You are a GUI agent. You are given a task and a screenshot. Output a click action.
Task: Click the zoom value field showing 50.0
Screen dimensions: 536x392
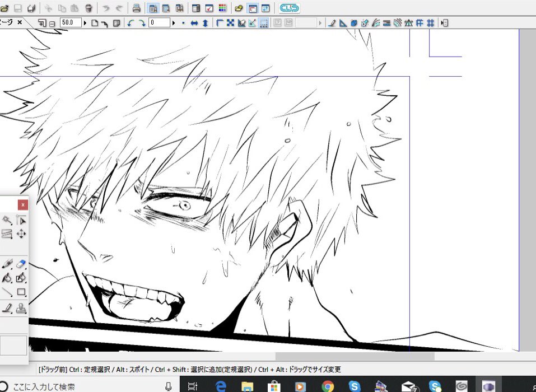click(71, 22)
